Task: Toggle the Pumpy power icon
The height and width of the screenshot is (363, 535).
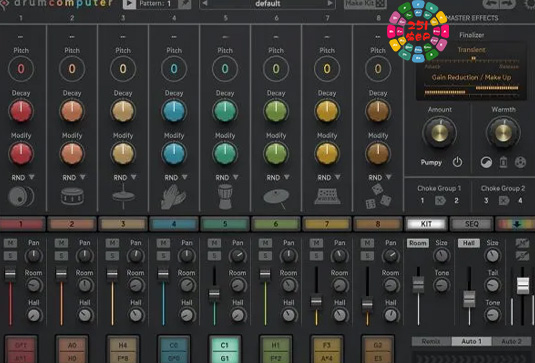Action: 457,162
